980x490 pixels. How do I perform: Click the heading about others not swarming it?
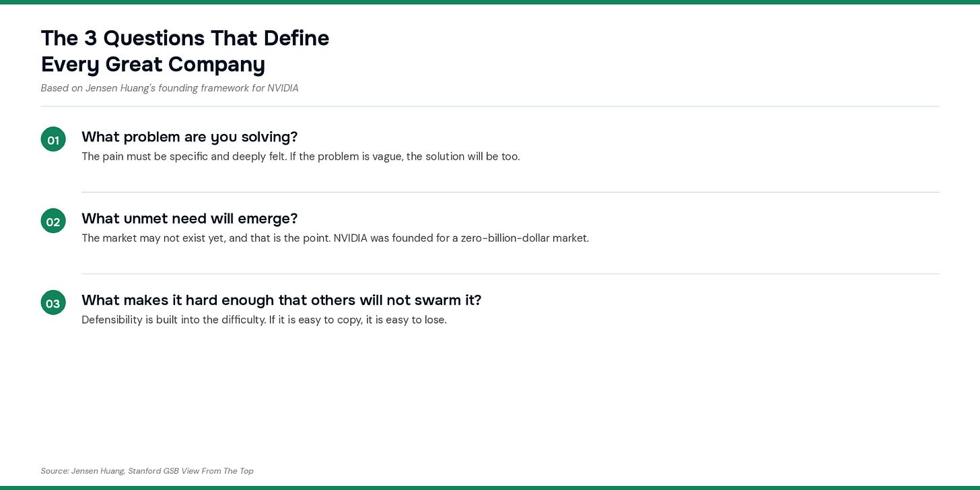281,300
